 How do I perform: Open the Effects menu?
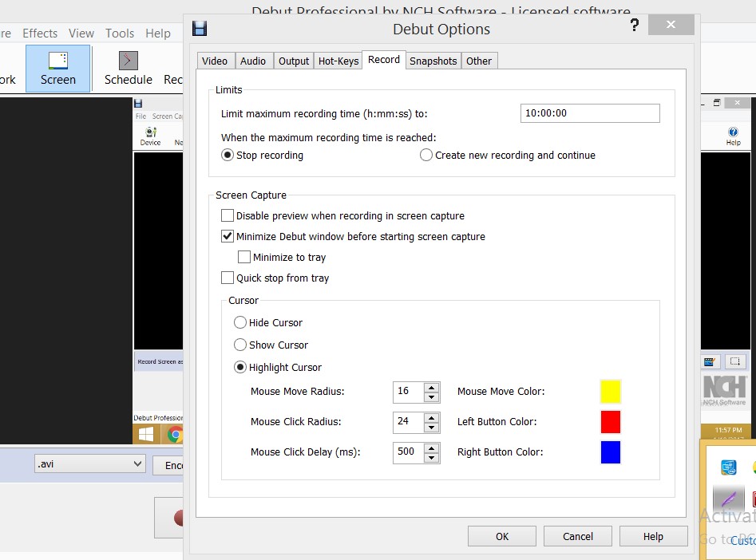(x=40, y=34)
